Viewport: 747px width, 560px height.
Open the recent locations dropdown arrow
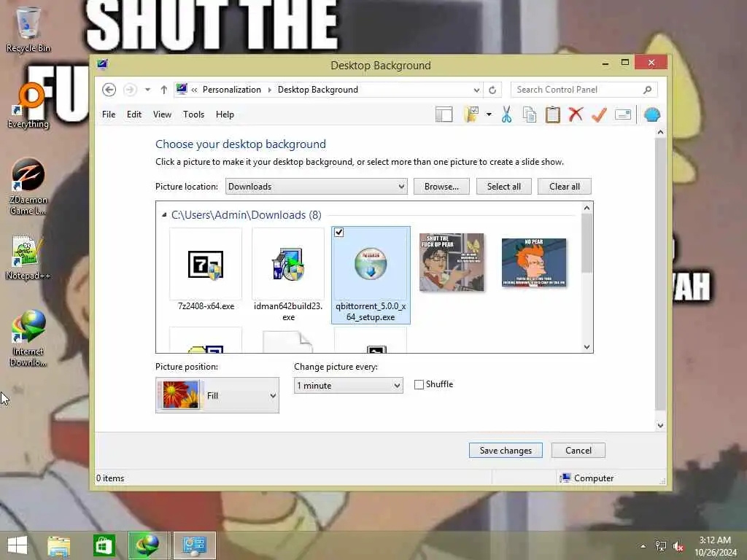point(147,90)
